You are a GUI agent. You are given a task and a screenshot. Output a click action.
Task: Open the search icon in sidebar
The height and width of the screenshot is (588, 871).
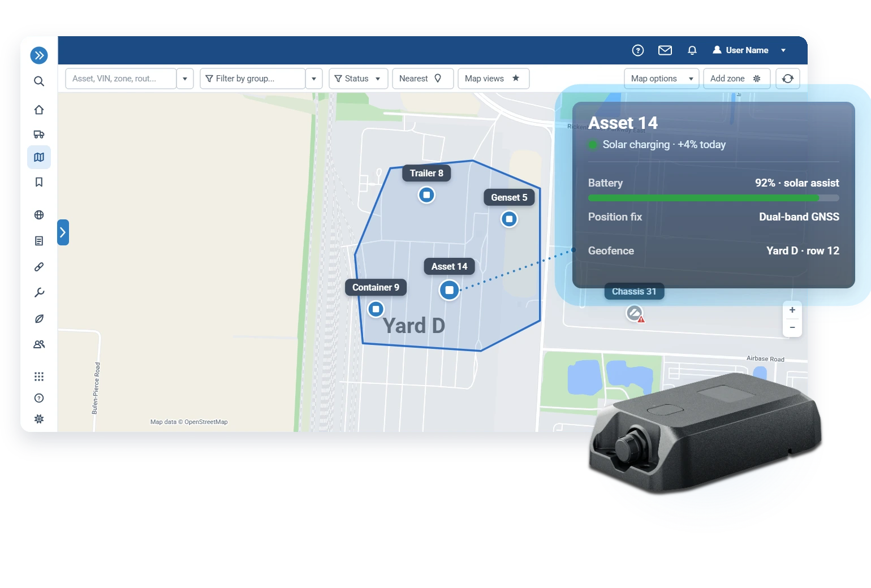pos(39,81)
